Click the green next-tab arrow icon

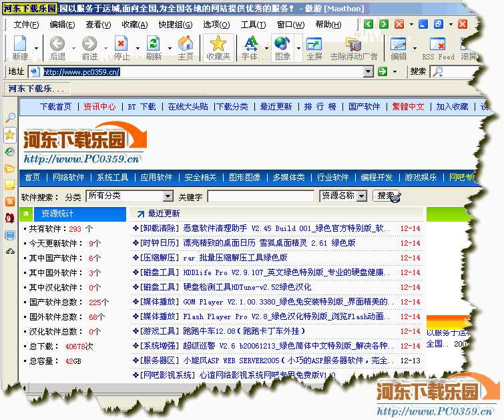383,24
